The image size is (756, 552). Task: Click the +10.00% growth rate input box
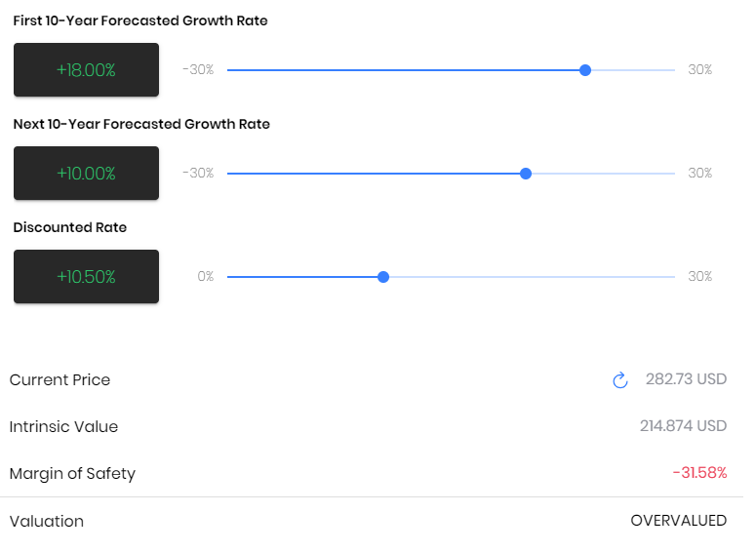coord(86,173)
